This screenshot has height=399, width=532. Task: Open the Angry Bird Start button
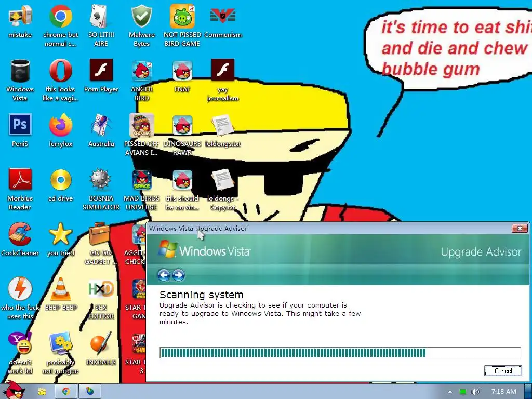point(14,390)
